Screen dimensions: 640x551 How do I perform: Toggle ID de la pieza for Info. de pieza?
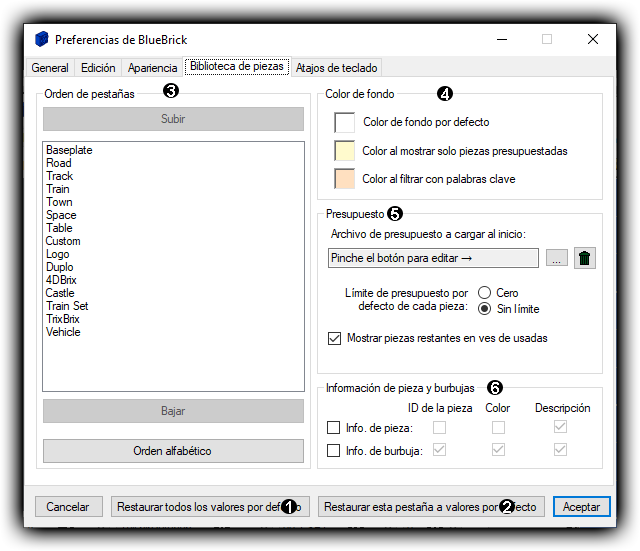pos(440,427)
